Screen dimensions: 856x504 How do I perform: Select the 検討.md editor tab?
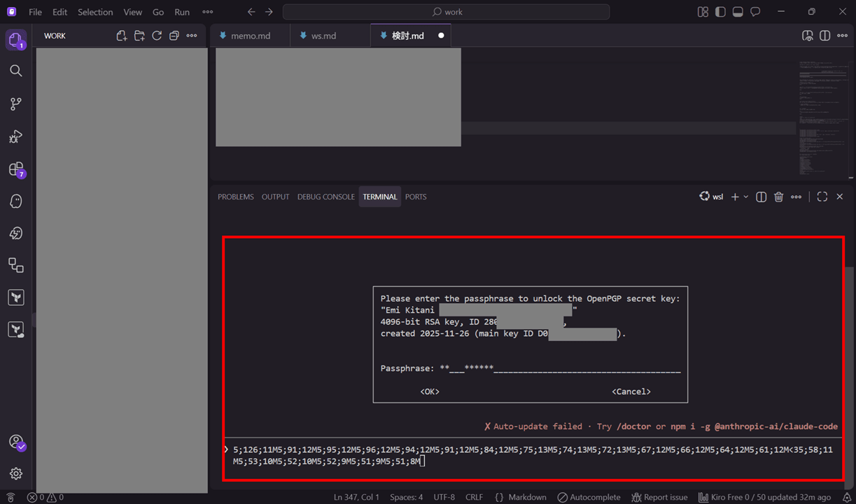point(411,36)
